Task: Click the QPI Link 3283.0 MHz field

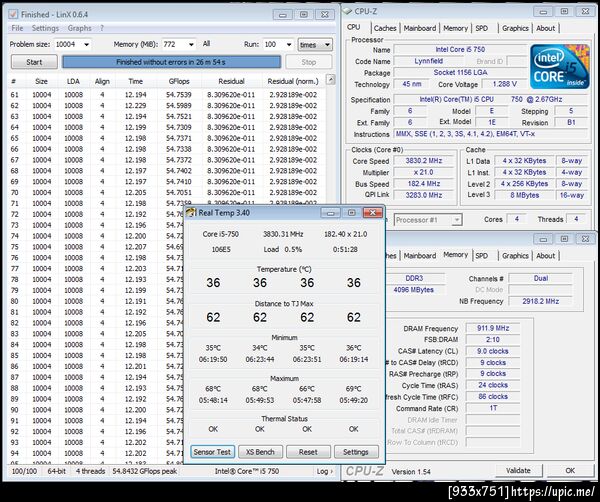Action: [x=424, y=195]
